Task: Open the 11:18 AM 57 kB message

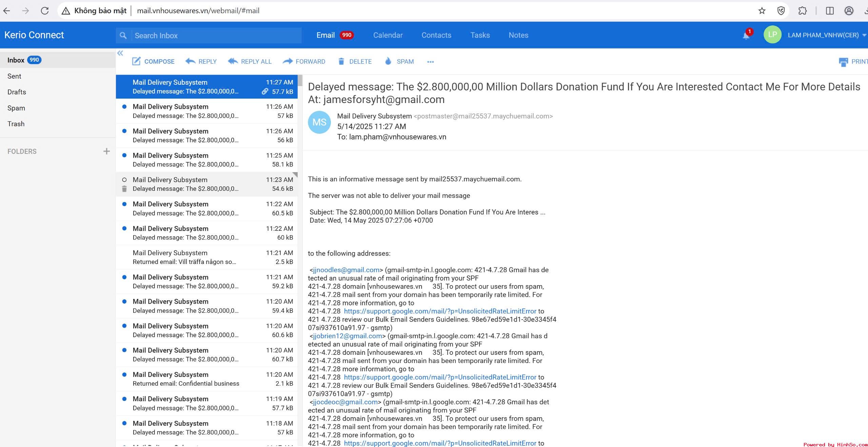Action: 207,428
